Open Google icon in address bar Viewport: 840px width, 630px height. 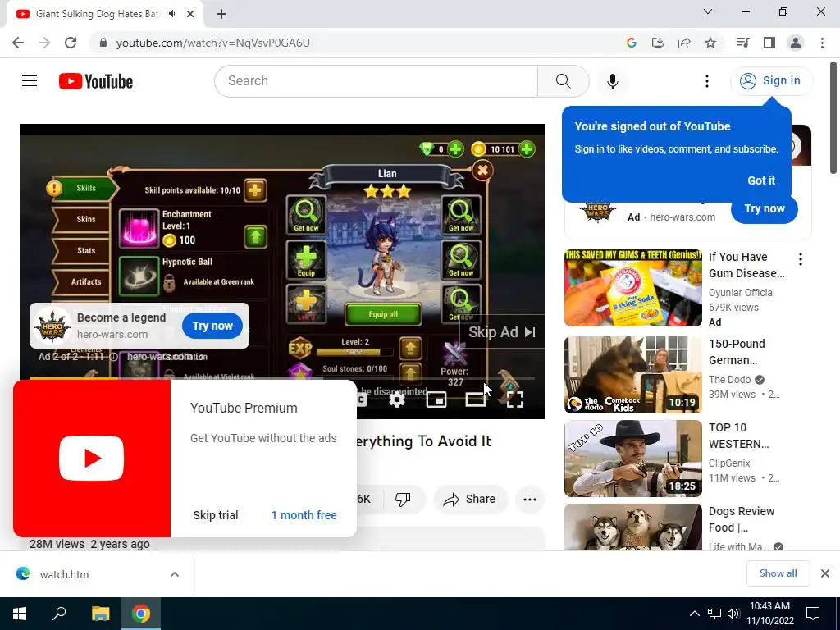(x=631, y=43)
